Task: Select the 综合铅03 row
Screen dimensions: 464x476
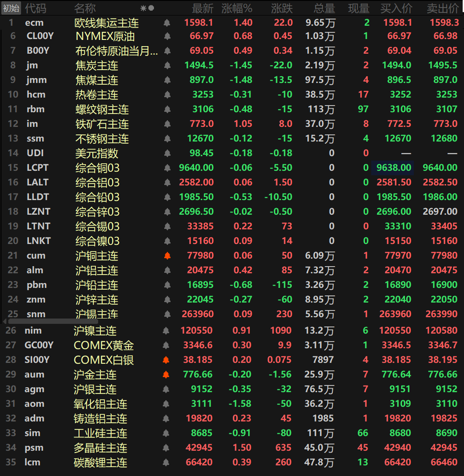Action: click(232, 197)
